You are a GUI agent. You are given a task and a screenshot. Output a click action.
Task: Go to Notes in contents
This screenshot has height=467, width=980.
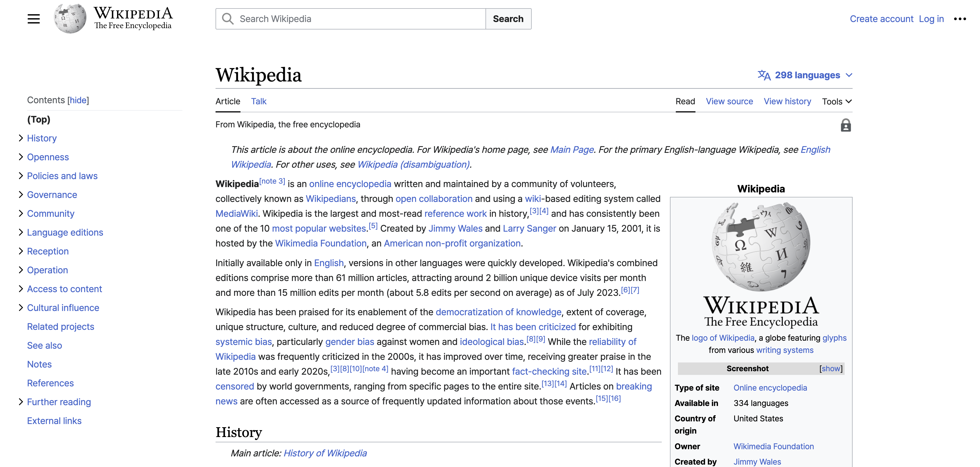[39, 364]
